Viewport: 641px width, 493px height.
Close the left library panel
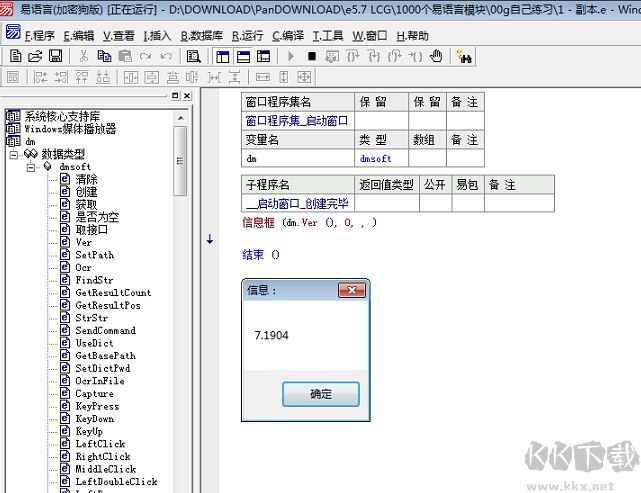click(x=186, y=96)
